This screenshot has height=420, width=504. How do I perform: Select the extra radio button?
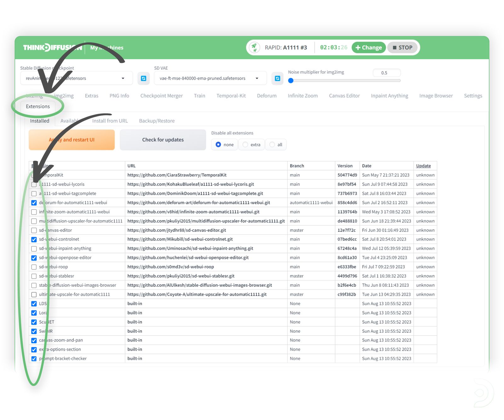(x=245, y=145)
